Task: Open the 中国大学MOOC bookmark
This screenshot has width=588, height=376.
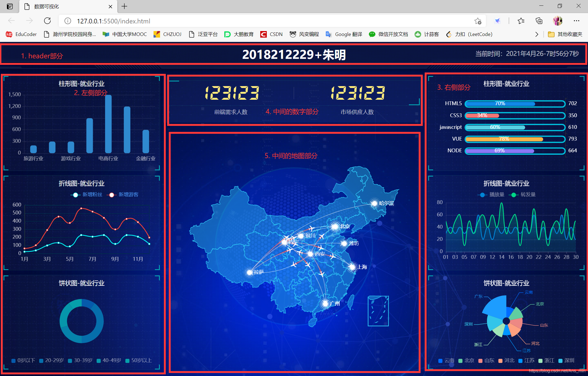Action: (125, 34)
